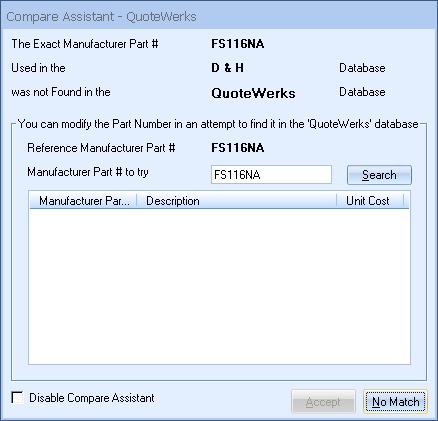This screenshot has width=438, height=421.
Task: Focus the Manufacturer Part # to try field
Action: tap(271, 174)
